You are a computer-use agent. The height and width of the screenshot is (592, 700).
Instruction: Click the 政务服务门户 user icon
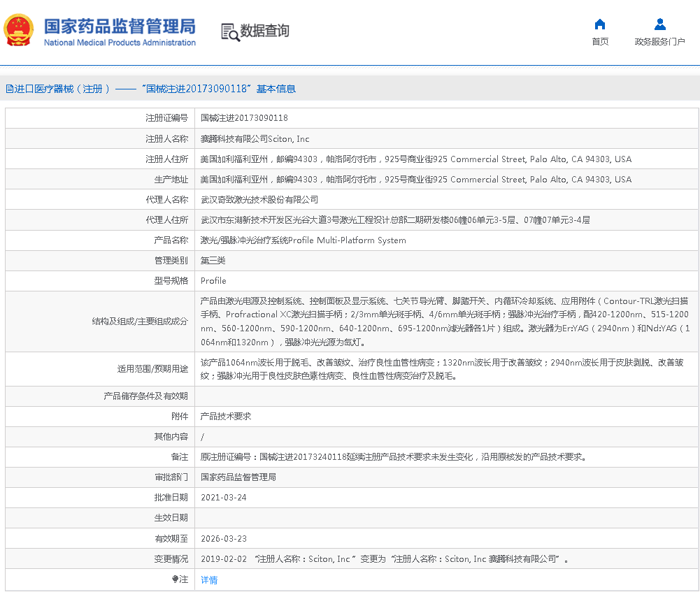tap(659, 24)
